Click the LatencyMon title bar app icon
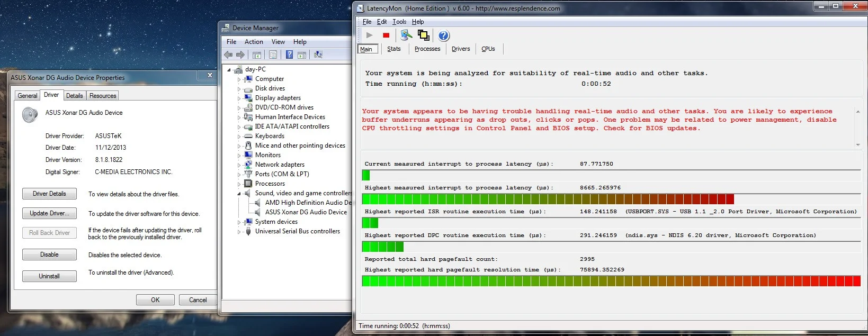 point(361,8)
